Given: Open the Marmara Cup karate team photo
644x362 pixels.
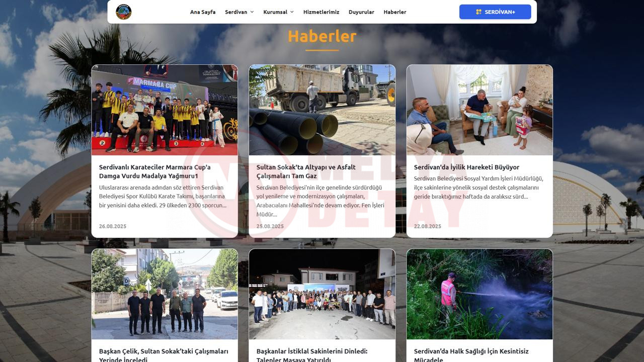Looking at the screenshot, I should 165,110.
